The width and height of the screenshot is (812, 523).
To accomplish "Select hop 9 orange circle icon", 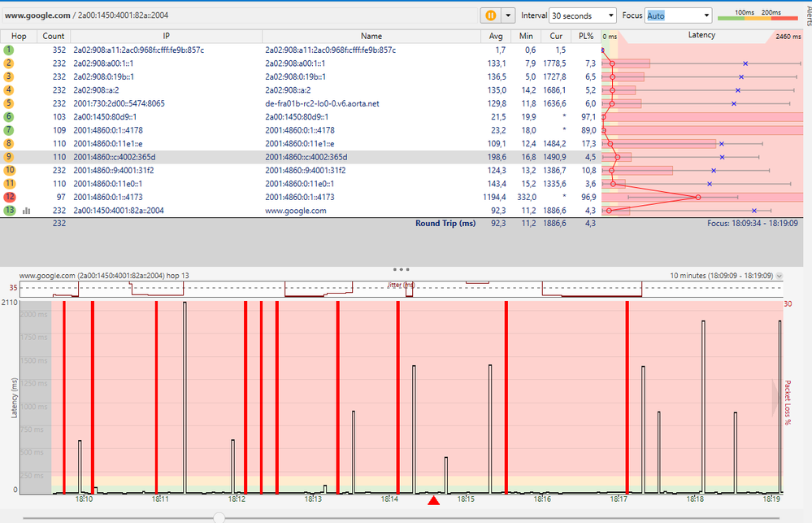I will pos(9,157).
